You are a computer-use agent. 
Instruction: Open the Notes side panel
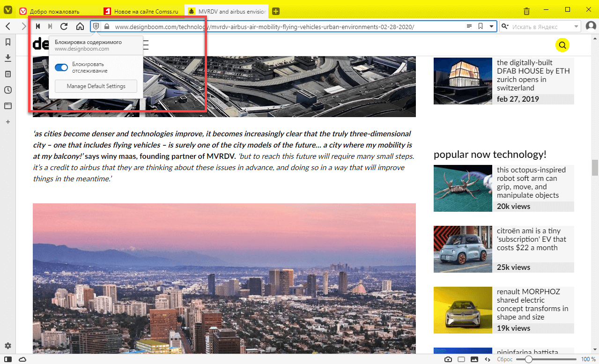(8, 74)
